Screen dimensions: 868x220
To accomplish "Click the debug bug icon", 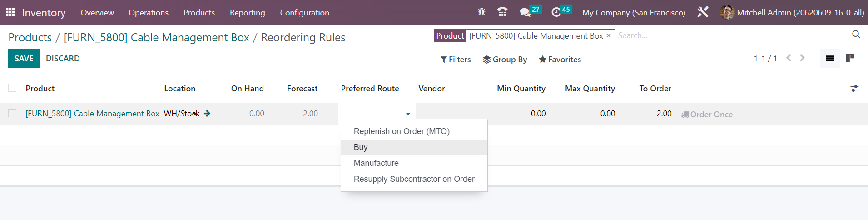I will (x=481, y=12).
